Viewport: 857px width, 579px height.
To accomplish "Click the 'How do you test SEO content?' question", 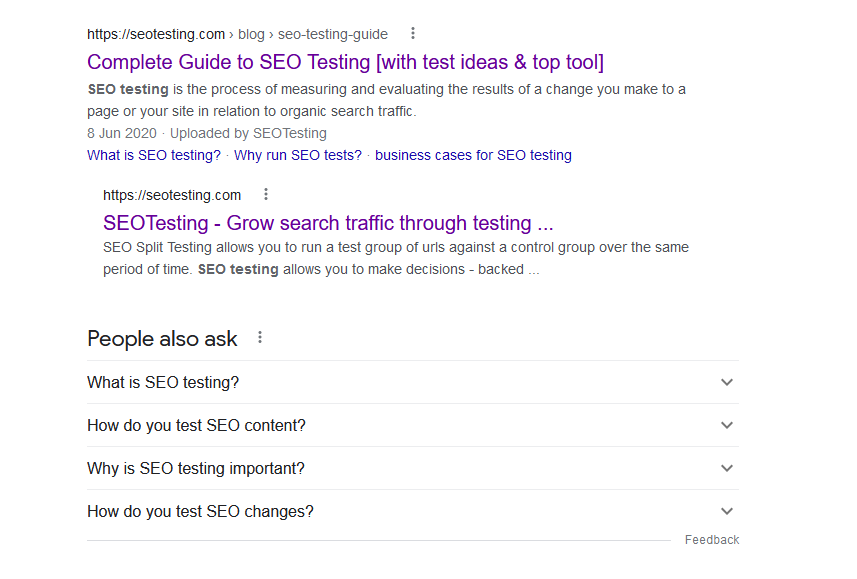I will [x=196, y=425].
